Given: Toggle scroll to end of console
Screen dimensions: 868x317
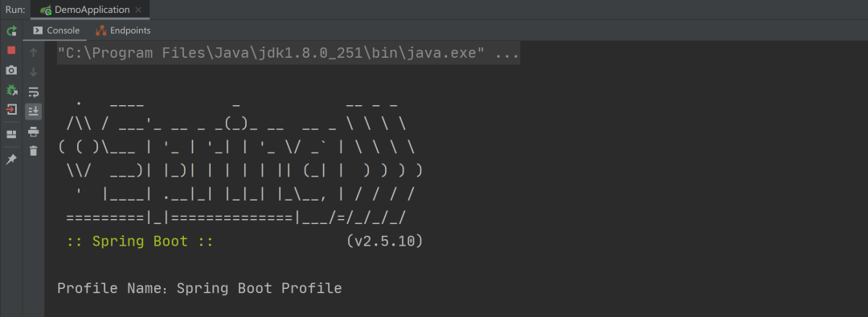Looking at the screenshot, I should pos(33,112).
